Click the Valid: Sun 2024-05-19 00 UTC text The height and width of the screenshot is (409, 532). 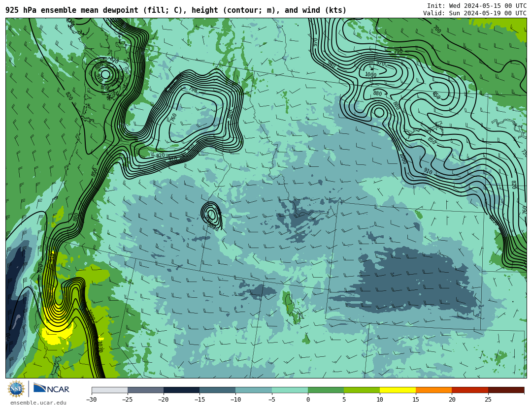[x=475, y=13]
